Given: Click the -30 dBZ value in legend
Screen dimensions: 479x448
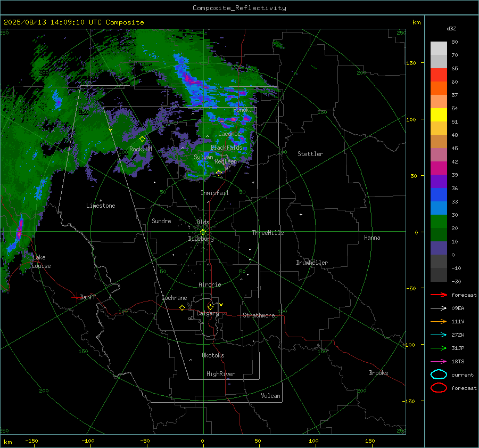Looking at the screenshot, I should tap(456, 281).
